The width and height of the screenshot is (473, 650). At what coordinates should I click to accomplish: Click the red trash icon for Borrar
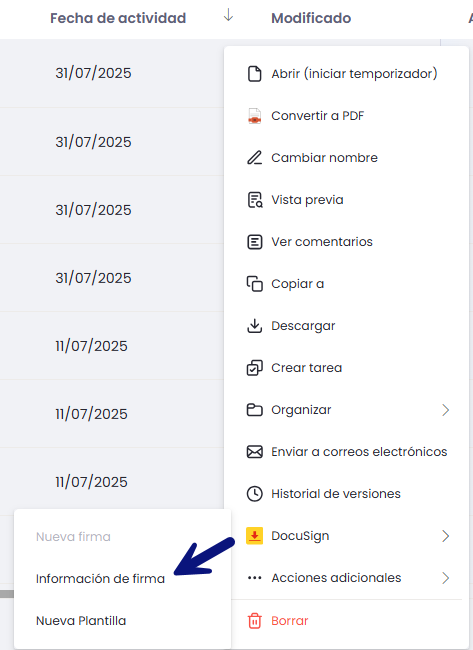pyautogui.click(x=255, y=621)
